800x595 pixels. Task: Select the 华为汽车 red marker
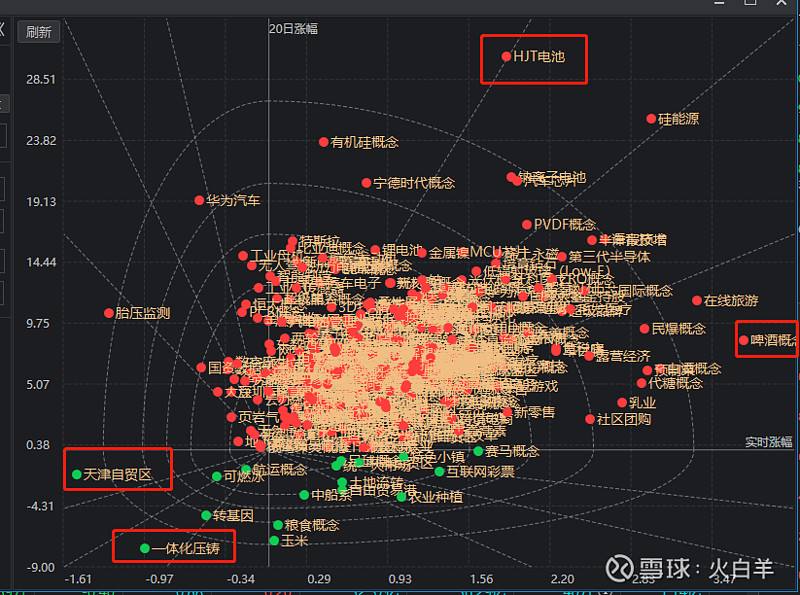pyautogui.click(x=199, y=200)
